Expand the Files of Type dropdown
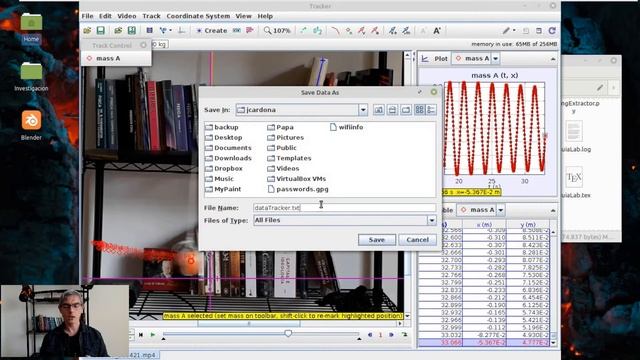 tap(431, 220)
